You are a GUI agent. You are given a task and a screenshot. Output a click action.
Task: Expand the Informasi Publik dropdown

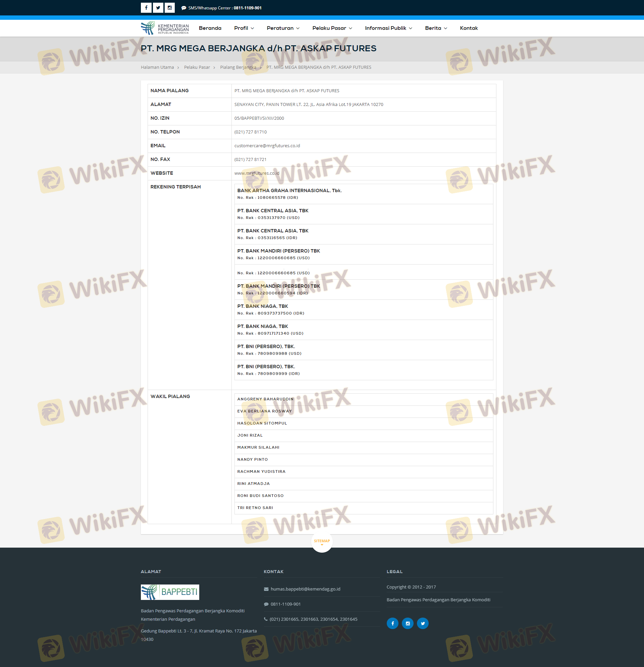point(388,28)
